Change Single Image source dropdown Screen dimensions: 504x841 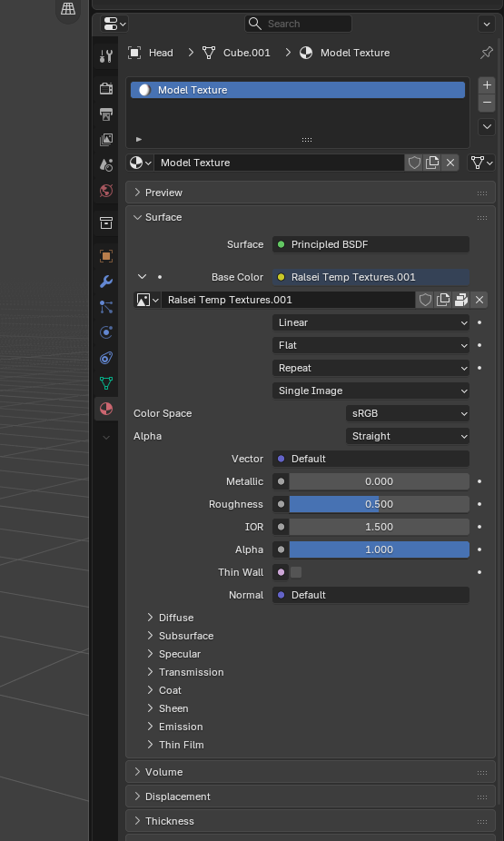(371, 391)
